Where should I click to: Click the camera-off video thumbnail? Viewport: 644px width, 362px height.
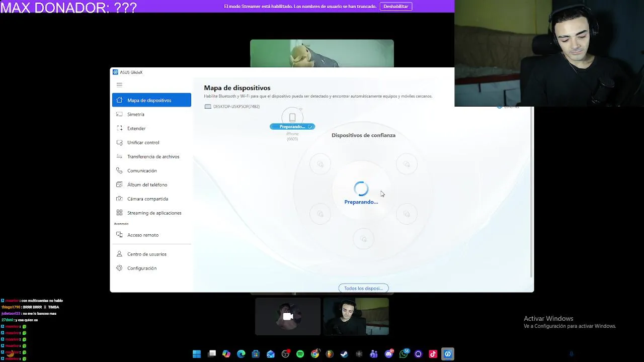pyautogui.click(x=288, y=316)
